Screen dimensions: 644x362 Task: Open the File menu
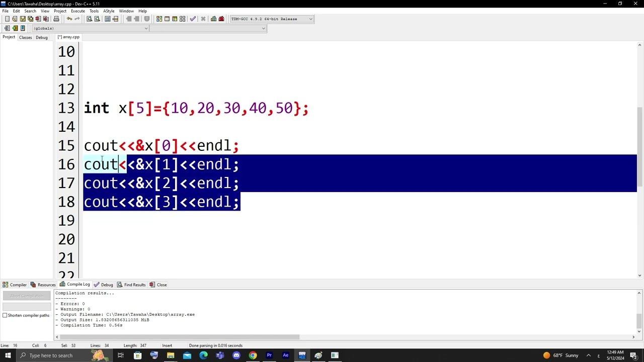(5, 11)
